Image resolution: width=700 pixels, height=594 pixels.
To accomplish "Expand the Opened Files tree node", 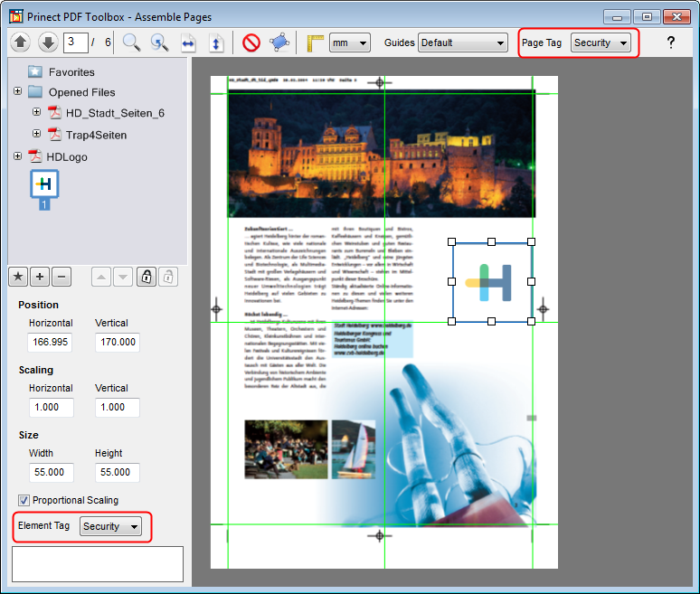I will [18, 92].
